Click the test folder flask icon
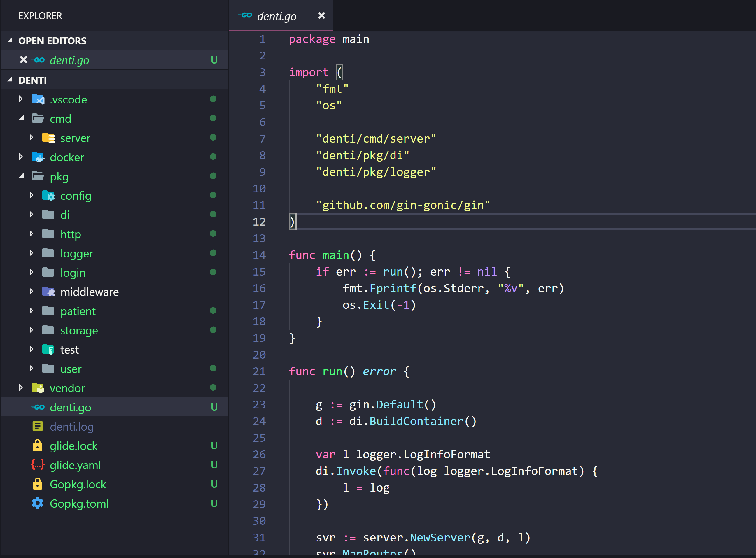Viewport: 756px width, 558px height. 48,350
